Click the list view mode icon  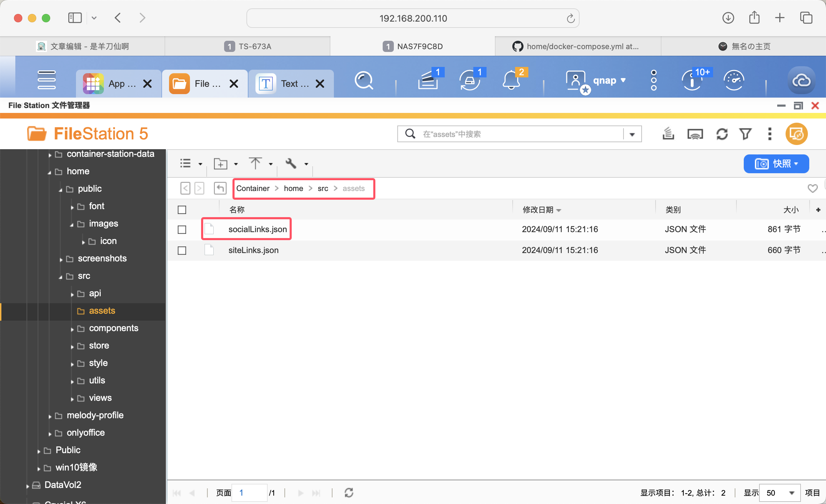click(x=185, y=163)
